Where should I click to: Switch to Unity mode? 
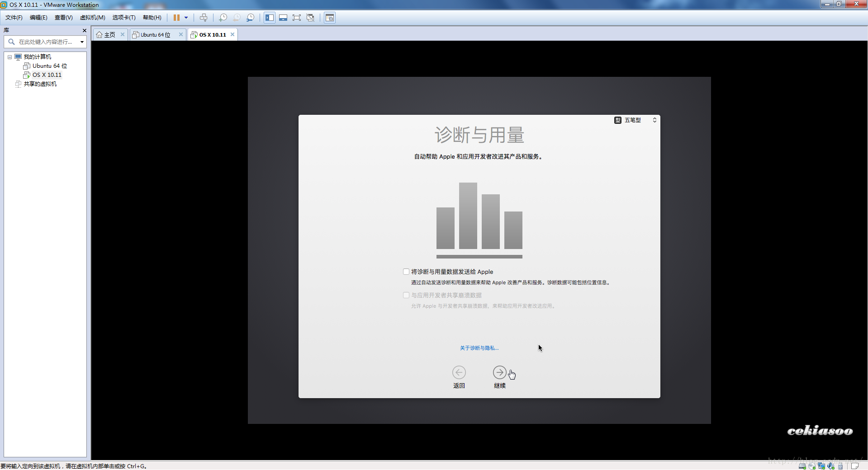310,18
